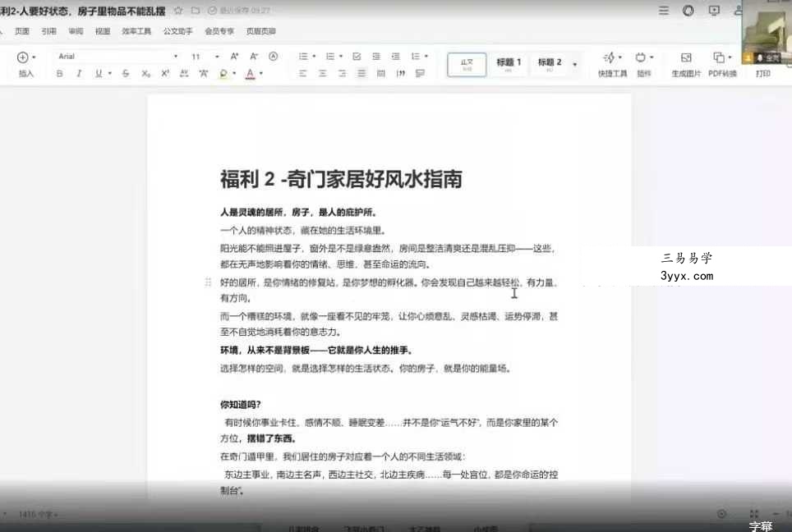Image resolution: width=792 pixels, height=532 pixels.
Task: Open the 审阅 review tab
Action: pos(76,31)
